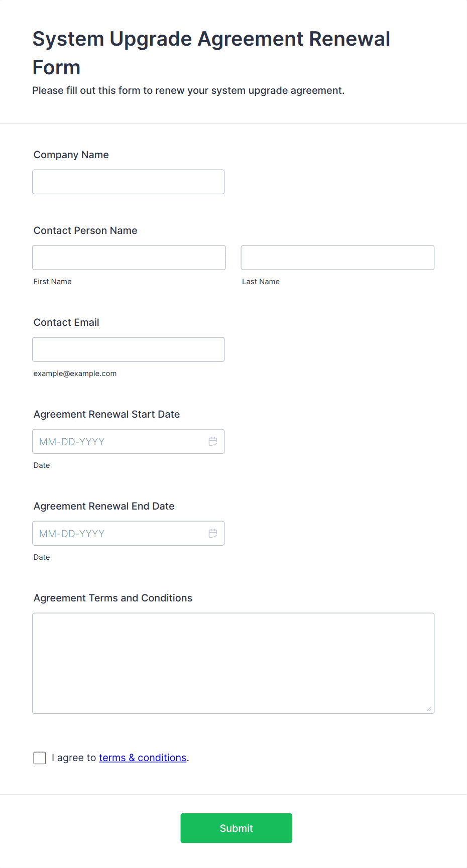Click into the Last Name input box
The width and height of the screenshot is (467, 868).
click(x=337, y=258)
